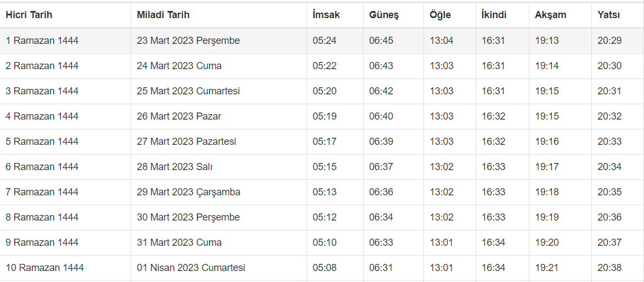Click the Yatsı column header
The width and height of the screenshot is (644, 282).
609,15
